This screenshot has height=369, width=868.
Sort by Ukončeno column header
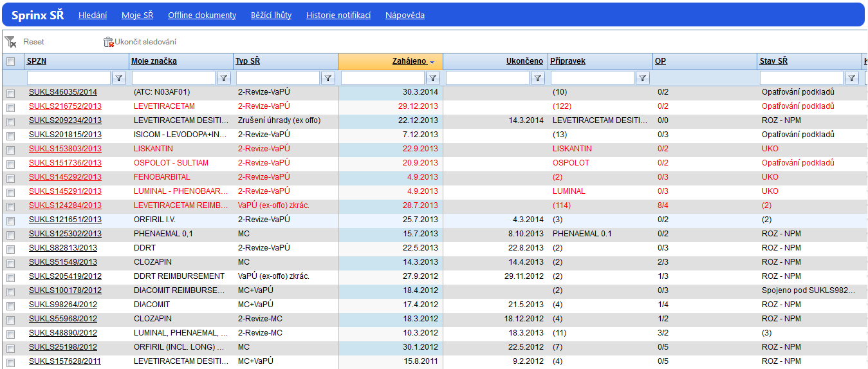point(524,61)
